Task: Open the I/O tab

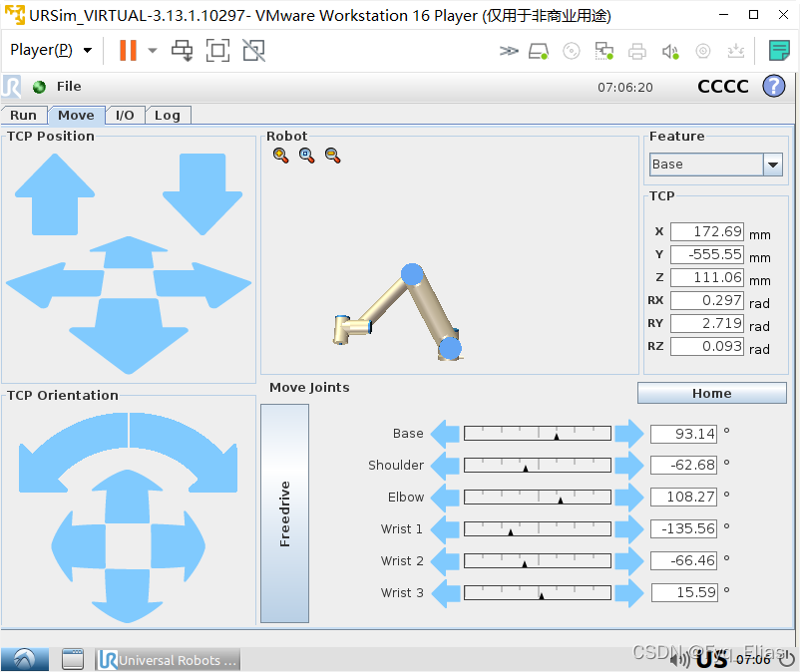Action: click(125, 116)
